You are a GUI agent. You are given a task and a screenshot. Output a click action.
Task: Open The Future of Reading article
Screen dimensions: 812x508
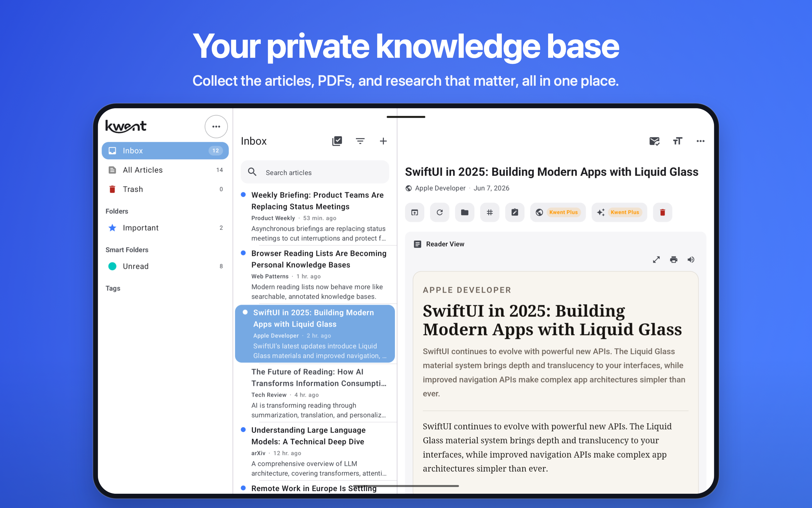click(316, 393)
